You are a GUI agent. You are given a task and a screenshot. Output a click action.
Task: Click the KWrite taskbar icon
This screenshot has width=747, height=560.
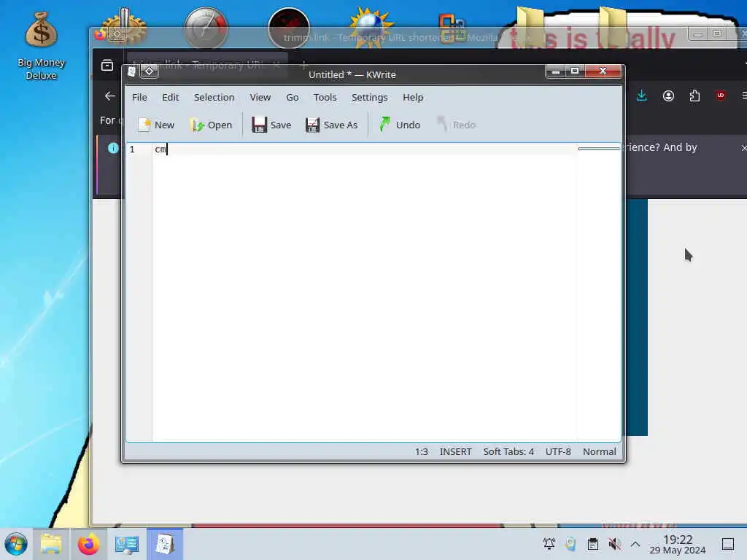point(165,544)
